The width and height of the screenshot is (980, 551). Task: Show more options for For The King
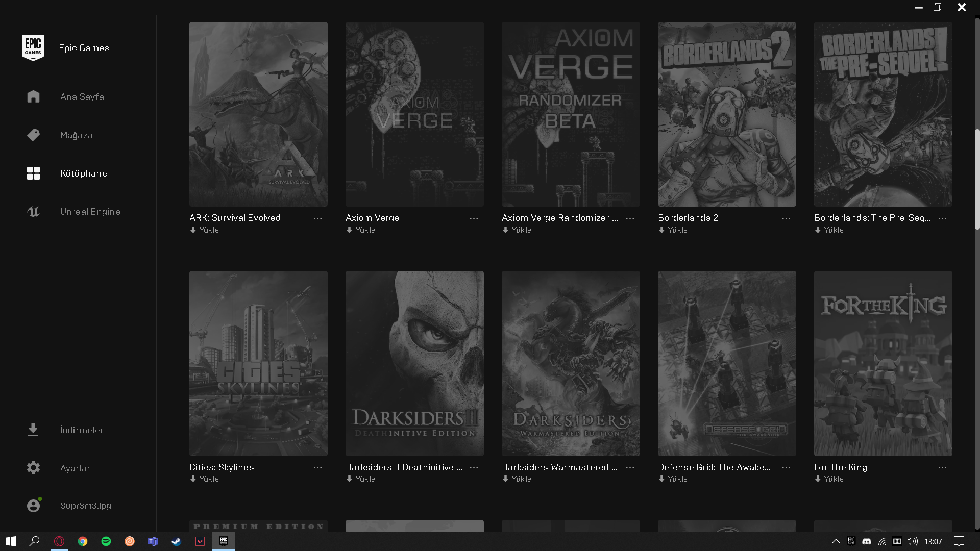pos(942,467)
